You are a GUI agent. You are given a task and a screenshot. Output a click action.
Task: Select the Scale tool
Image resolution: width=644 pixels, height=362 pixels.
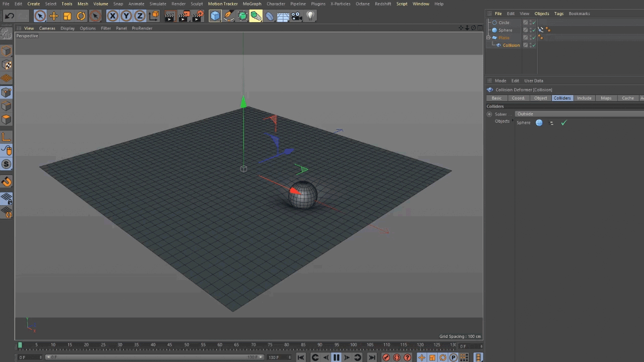pos(67,16)
